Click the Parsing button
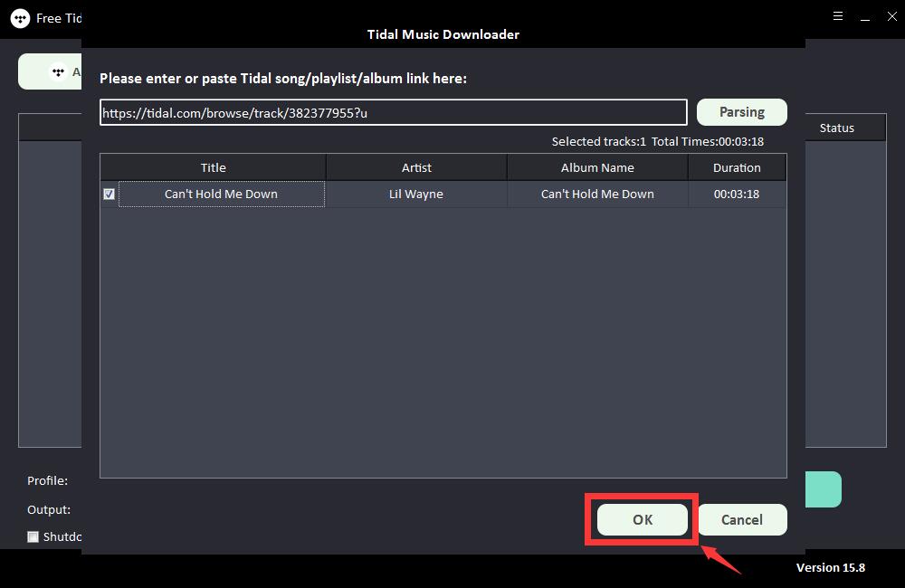This screenshot has height=588, width=905. [x=742, y=112]
